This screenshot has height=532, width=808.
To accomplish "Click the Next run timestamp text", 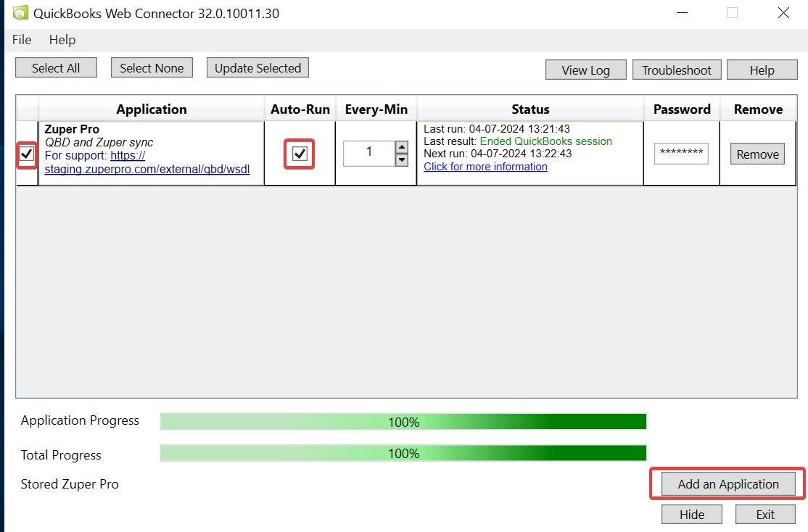I will [x=498, y=154].
